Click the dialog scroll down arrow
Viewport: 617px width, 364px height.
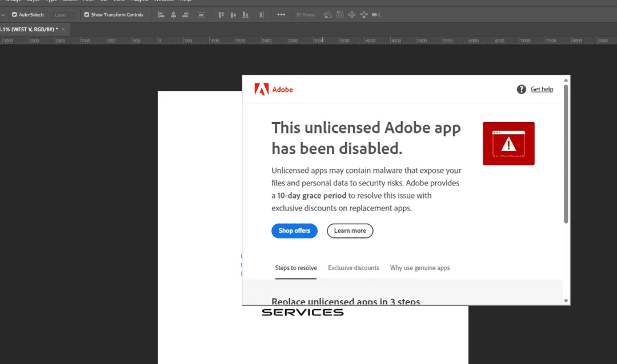click(566, 301)
